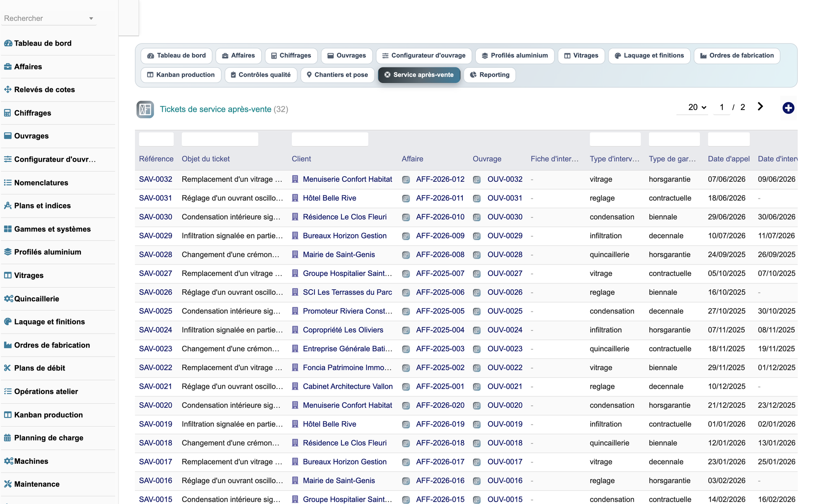The width and height of the screenshot is (815, 504).
Task: Open the Reporting tab
Action: pos(490,75)
